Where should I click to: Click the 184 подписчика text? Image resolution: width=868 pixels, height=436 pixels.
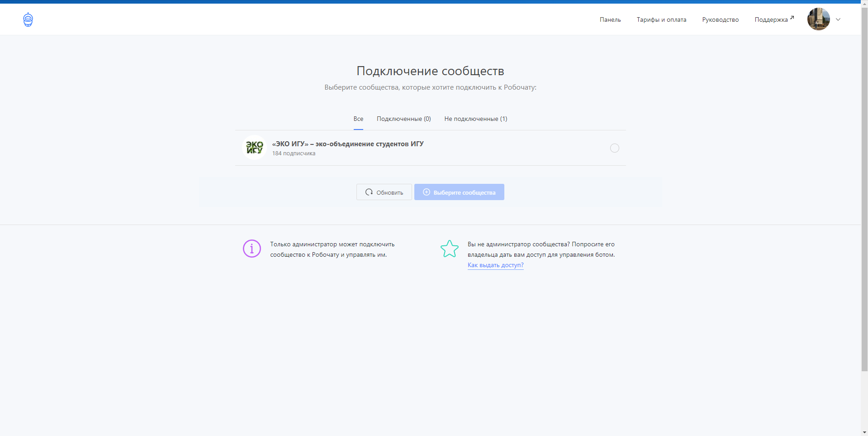click(x=294, y=153)
